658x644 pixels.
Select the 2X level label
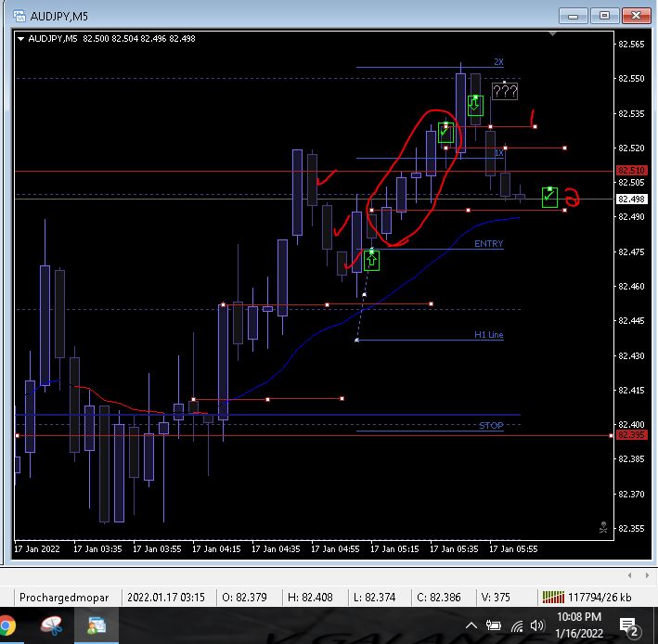tap(498, 61)
